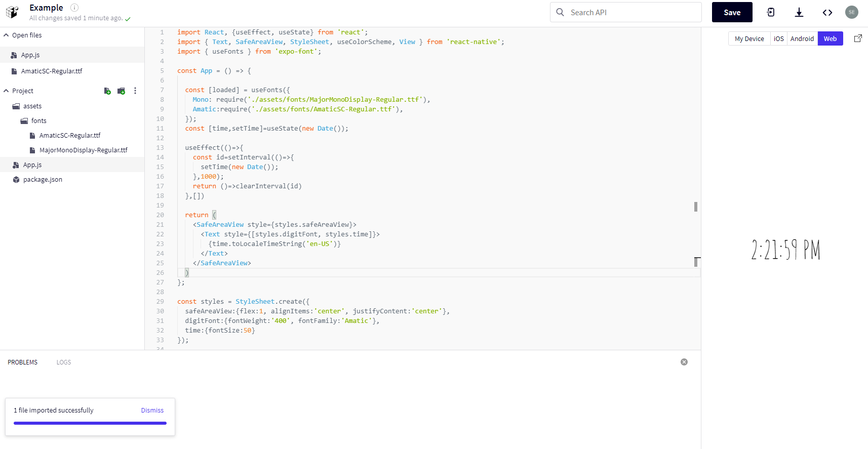Click the clock time in Web preview
This screenshot has height=449, width=868.
tap(785, 250)
